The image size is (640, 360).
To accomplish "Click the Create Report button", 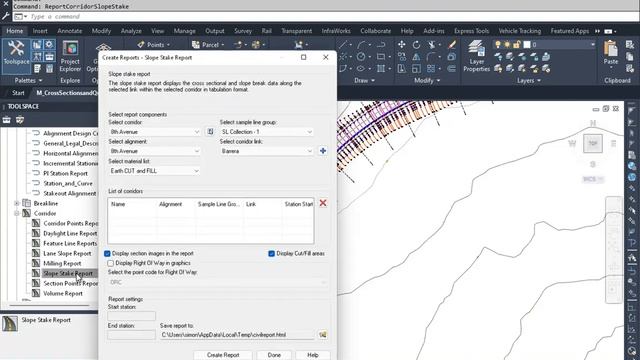I will 223,355.
